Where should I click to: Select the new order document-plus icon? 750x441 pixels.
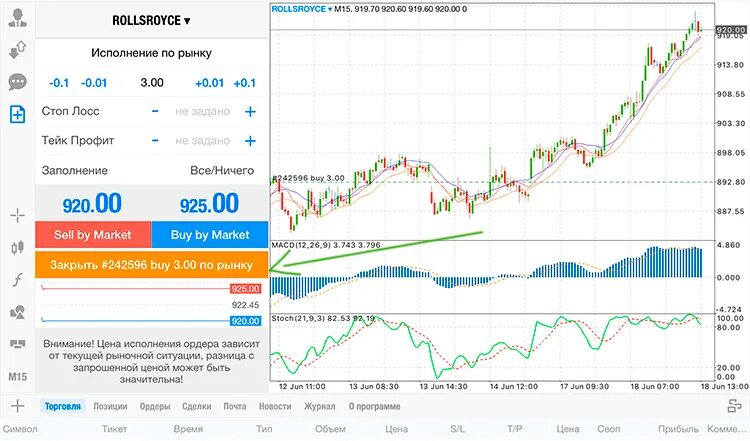[18, 114]
